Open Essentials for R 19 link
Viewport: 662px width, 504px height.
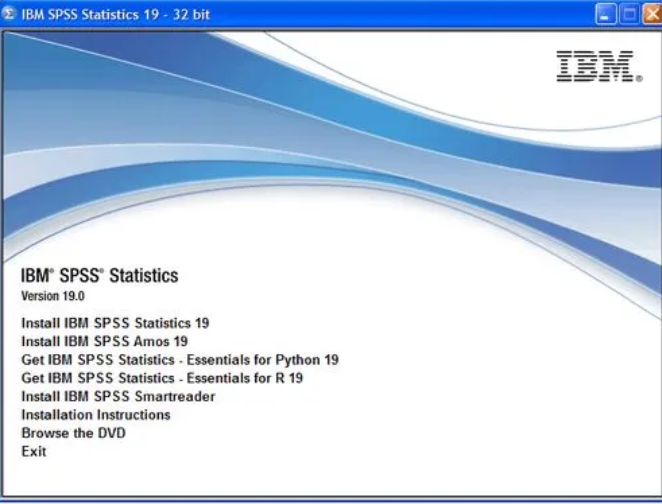[x=162, y=378]
